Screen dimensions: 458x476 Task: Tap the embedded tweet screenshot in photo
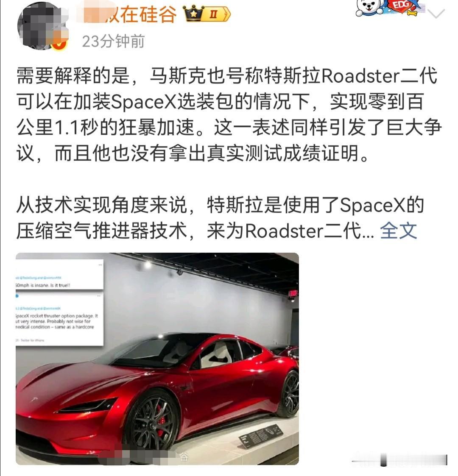[59, 302]
